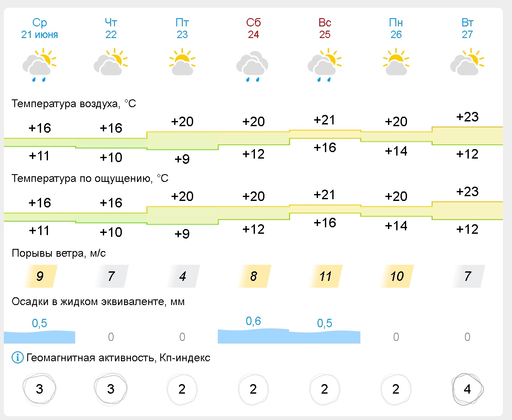The height and width of the screenshot is (420, 512).
Task: Click Геомагнитная активность, Кп-индекс label
Action: click(x=118, y=358)
